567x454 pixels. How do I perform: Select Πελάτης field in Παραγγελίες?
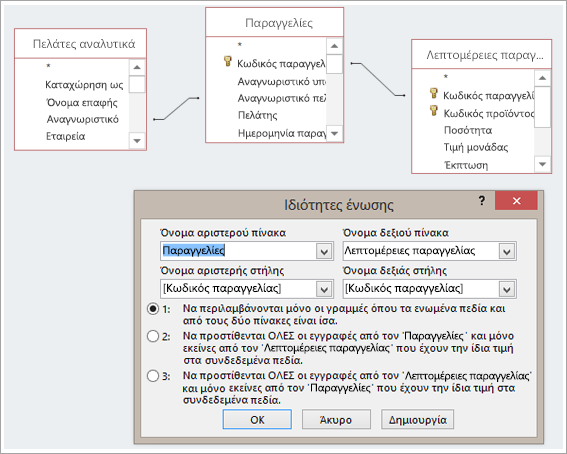click(x=257, y=115)
